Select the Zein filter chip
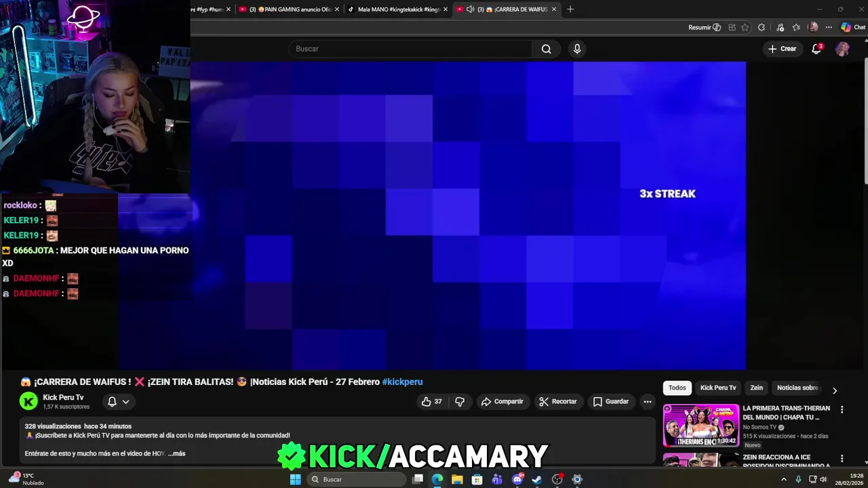868x488 pixels. [757, 388]
